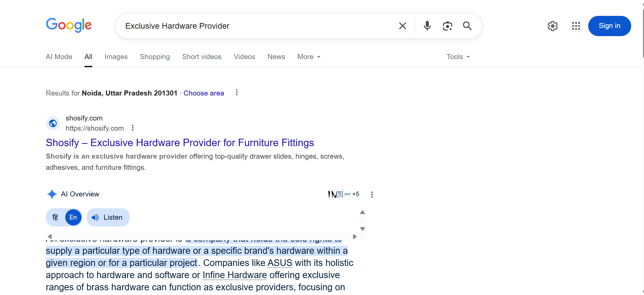Listen to the AI Overview audio
The image size is (644, 295).
108,217
